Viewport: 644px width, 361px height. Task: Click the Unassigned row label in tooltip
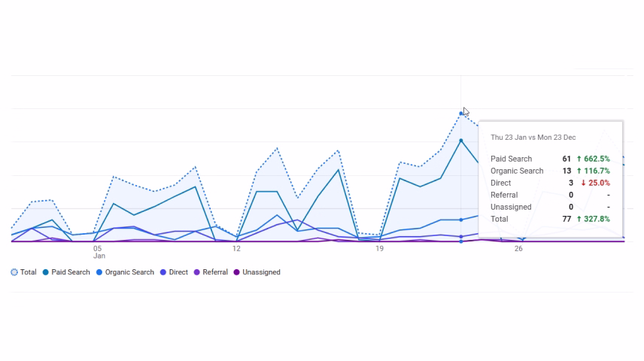pyautogui.click(x=511, y=207)
